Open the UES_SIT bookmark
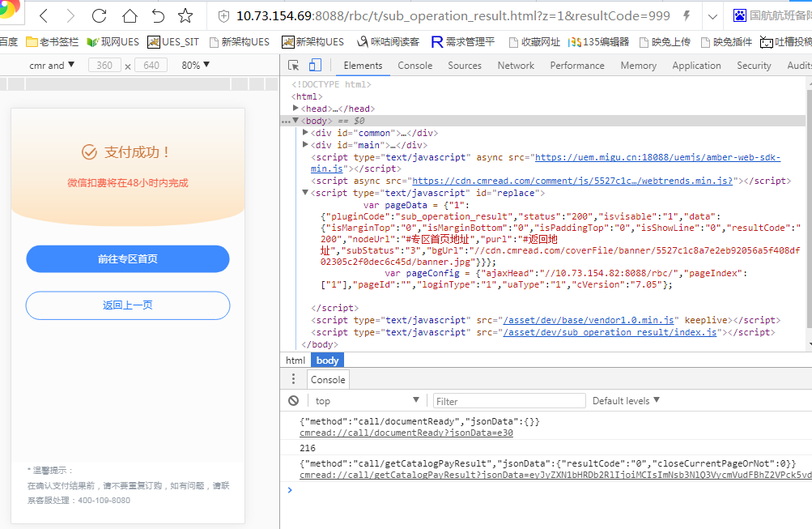This screenshot has height=529, width=812. 173,42
